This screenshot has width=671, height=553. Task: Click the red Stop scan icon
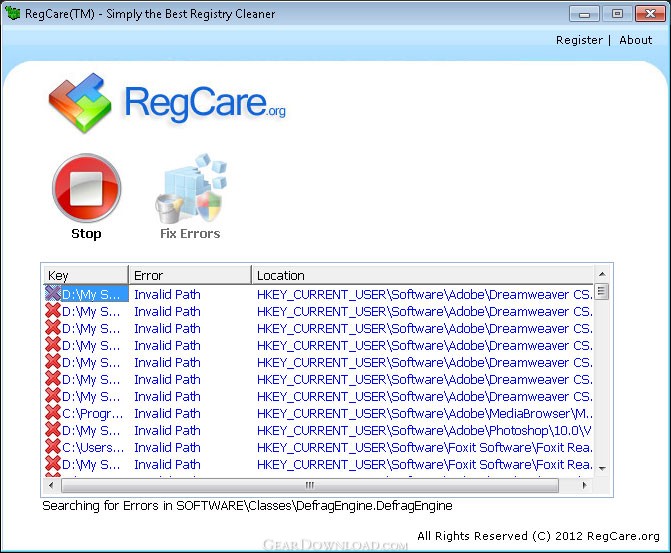pos(87,188)
